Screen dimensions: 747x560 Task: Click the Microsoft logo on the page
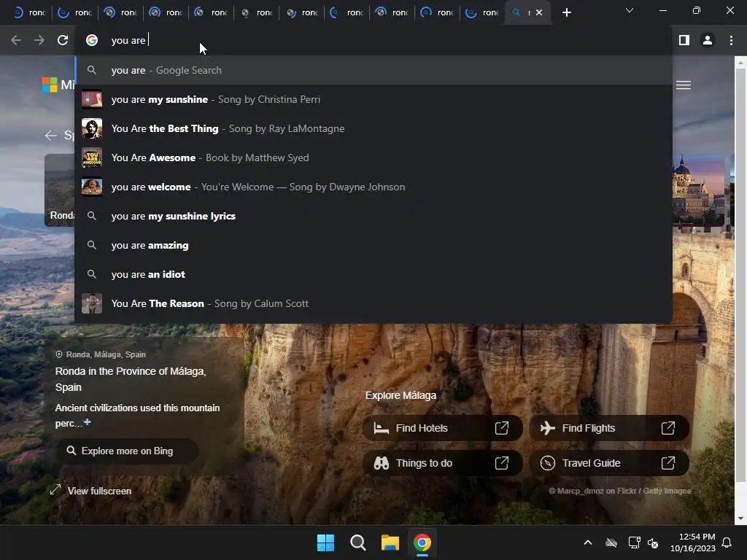pos(50,85)
